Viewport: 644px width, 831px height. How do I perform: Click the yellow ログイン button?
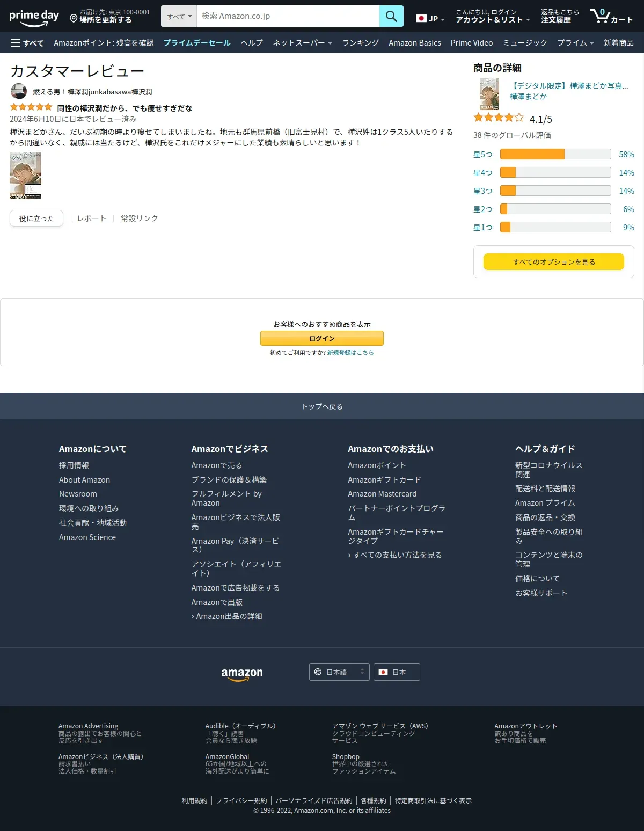(x=322, y=338)
